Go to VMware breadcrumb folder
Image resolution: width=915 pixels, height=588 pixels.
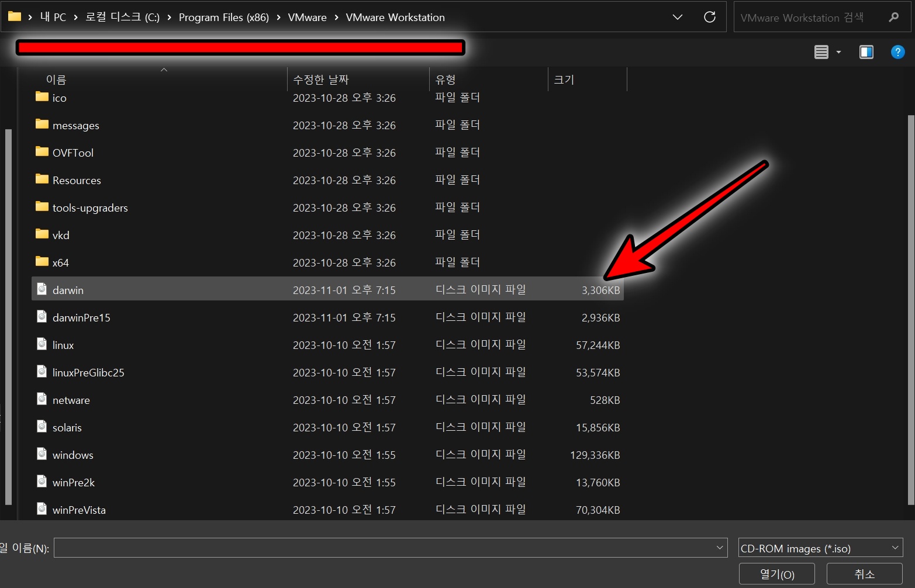[x=308, y=17]
